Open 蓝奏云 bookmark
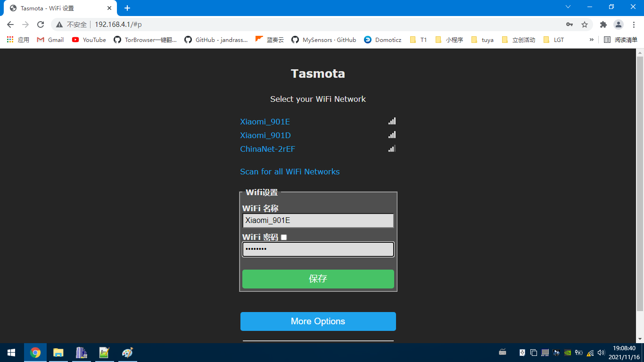 click(270, 40)
